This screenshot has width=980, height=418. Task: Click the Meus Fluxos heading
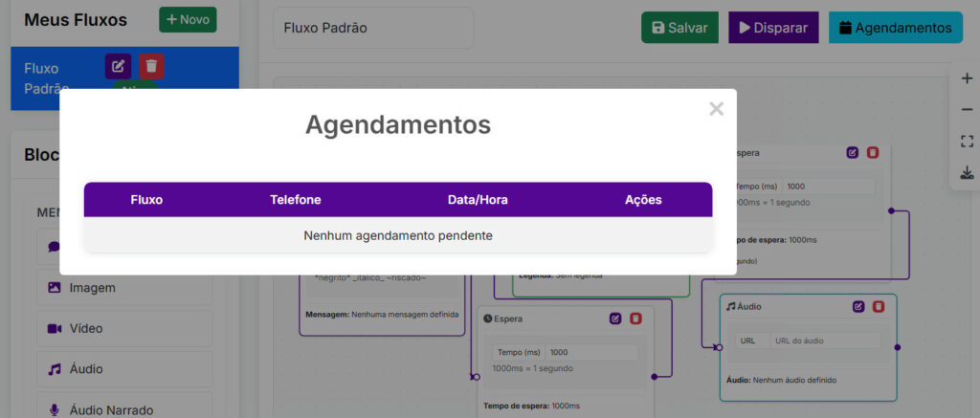click(76, 20)
